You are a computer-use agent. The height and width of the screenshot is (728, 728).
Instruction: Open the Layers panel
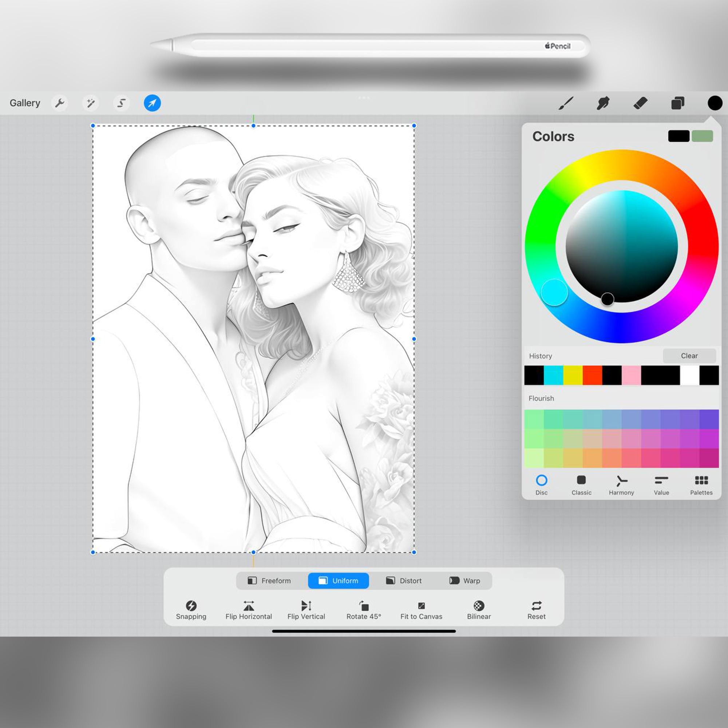[677, 103]
